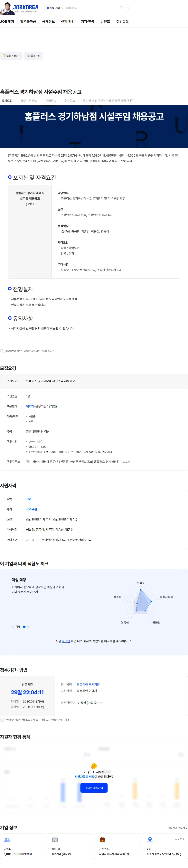The height and width of the screenshot is (868, 188).
Task: Click the 중견기업 badge
Action: pyautogui.click(x=33, y=56)
